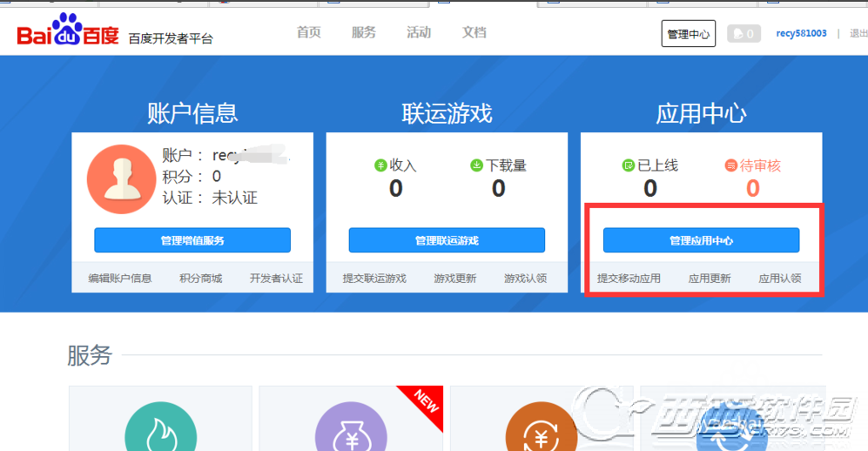Click the 退出 logout link
Viewport: 868px width, 451px height.
click(858, 34)
